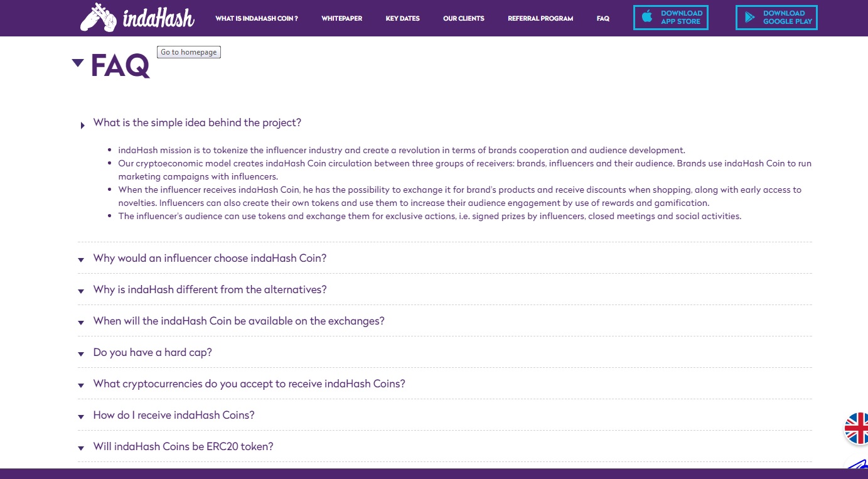This screenshot has width=868, height=479.
Task: Click the Download Google Play button
Action: pos(776,18)
